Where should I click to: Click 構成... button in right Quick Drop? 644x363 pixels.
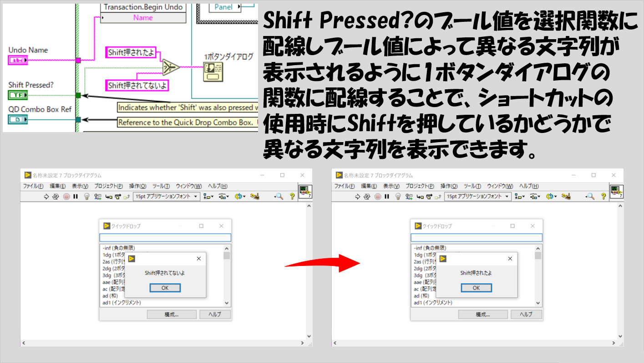(x=483, y=314)
